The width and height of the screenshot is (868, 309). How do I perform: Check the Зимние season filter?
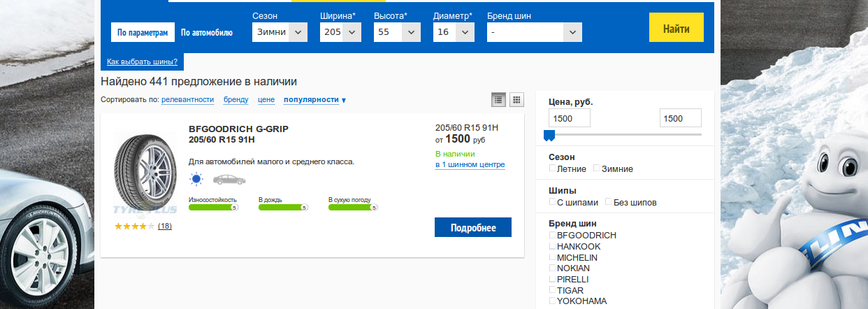point(597,168)
